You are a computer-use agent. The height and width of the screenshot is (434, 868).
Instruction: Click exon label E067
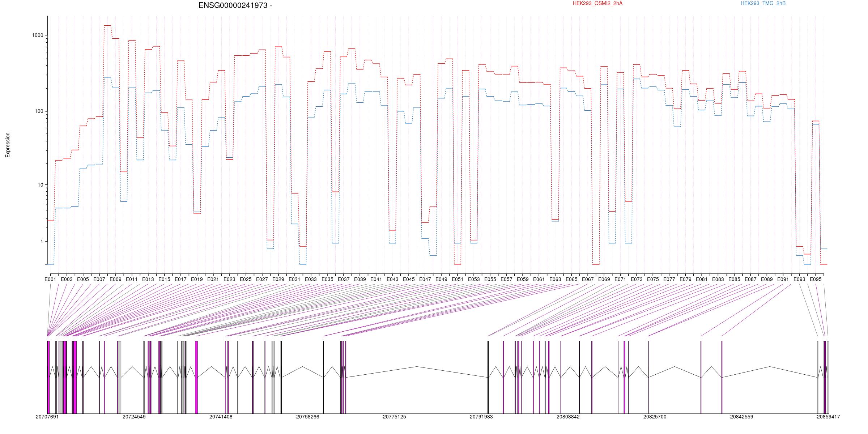pos(588,279)
